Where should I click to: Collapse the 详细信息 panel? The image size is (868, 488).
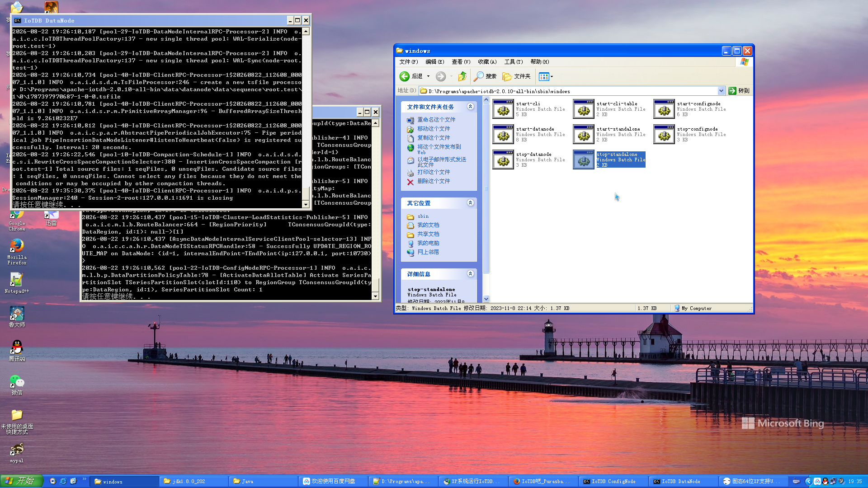pos(470,274)
